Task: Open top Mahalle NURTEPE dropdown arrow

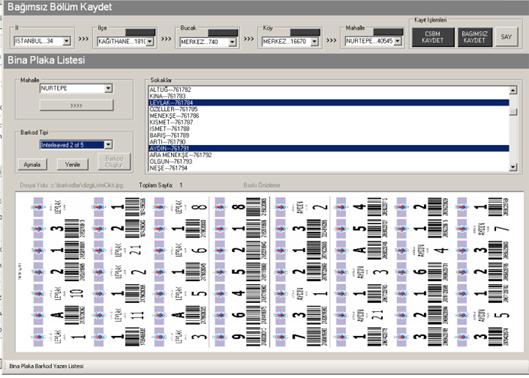Action: (x=398, y=41)
